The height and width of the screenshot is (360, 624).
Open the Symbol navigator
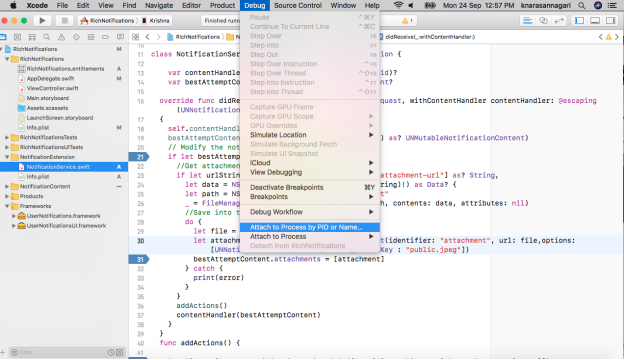pyautogui.click(x=32, y=37)
